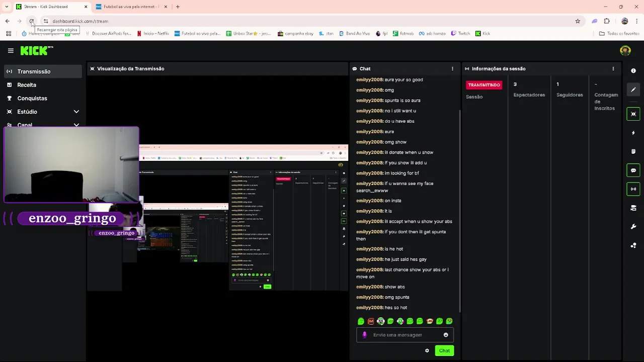Pick the red angry emote in chat row
Image resolution: width=644 pixels, height=362 pixels.
coord(371,321)
